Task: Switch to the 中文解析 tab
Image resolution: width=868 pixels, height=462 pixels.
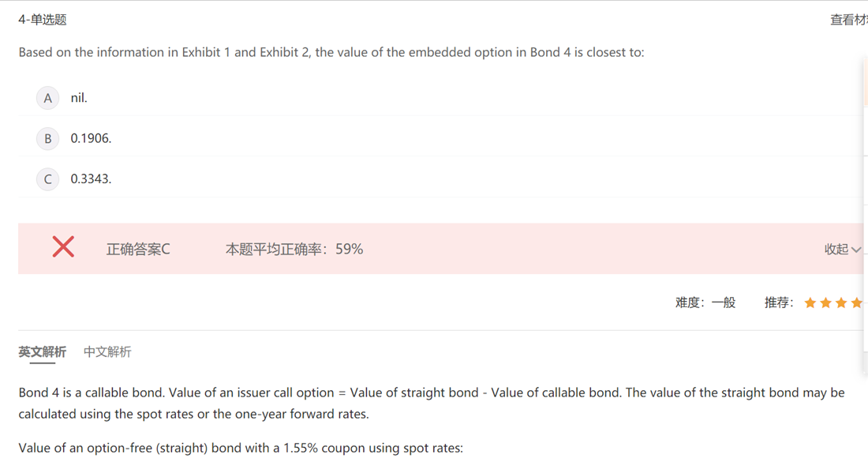Action: (107, 351)
